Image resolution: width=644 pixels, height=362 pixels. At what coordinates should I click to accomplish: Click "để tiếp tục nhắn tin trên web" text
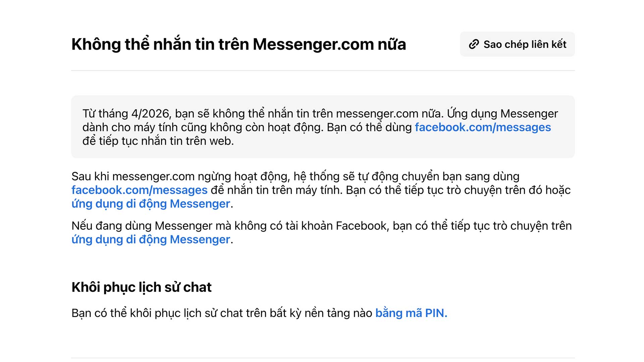click(158, 141)
